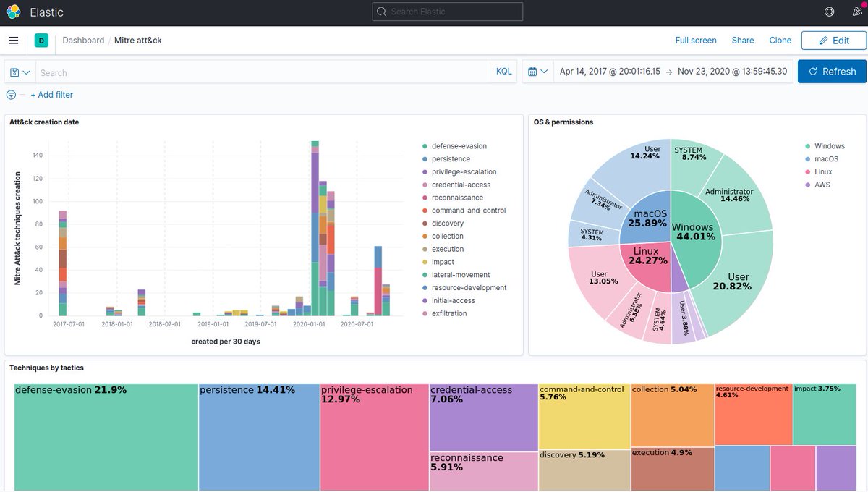This screenshot has height=492, width=868.
Task: Click execution 4.9% treemap tile
Action: coord(672,469)
